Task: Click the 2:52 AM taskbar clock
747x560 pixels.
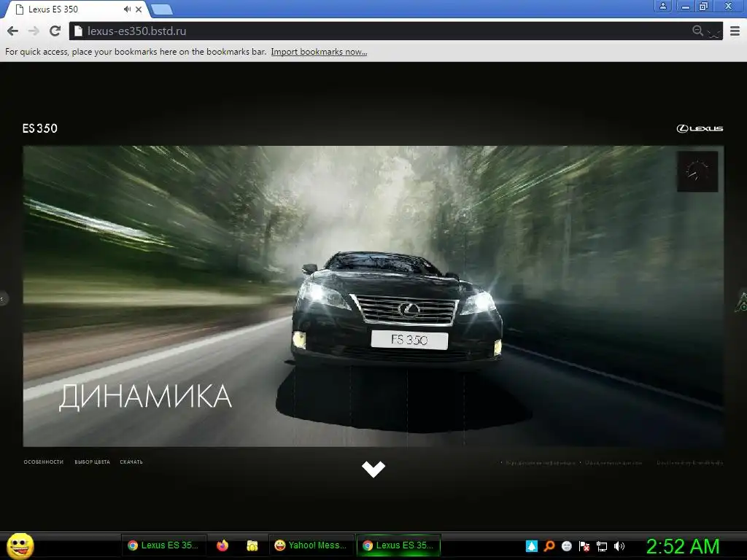Action: [x=683, y=546]
